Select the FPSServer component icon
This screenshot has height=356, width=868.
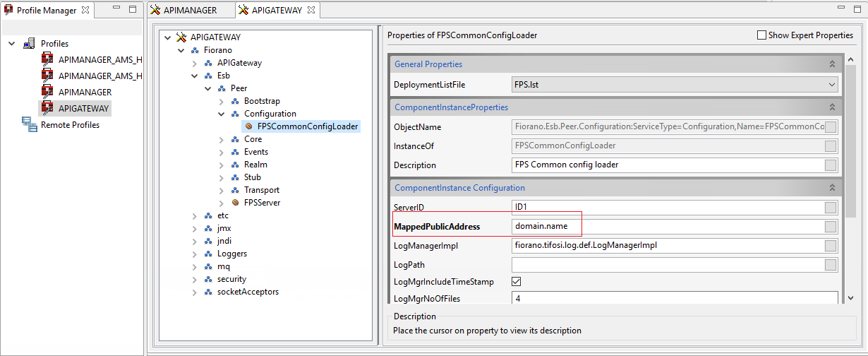(x=235, y=203)
